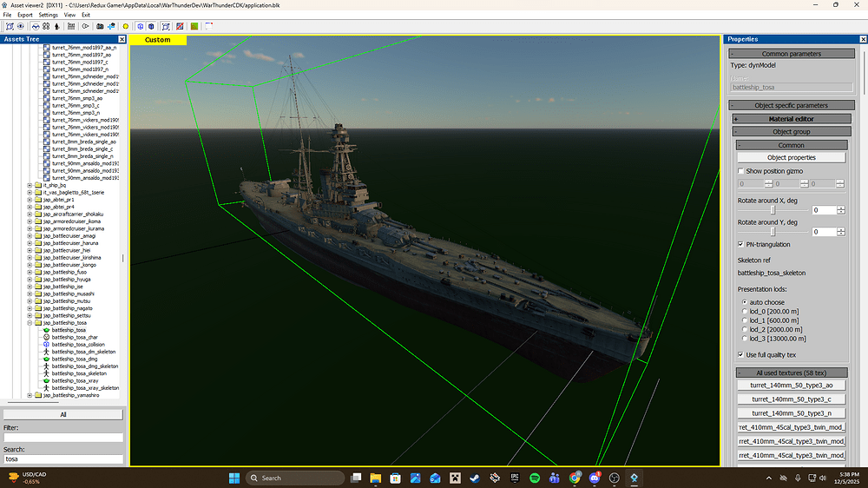
Task: Uncheck the PN-triangulation checkbox
Action: pyautogui.click(x=740, y=245)
